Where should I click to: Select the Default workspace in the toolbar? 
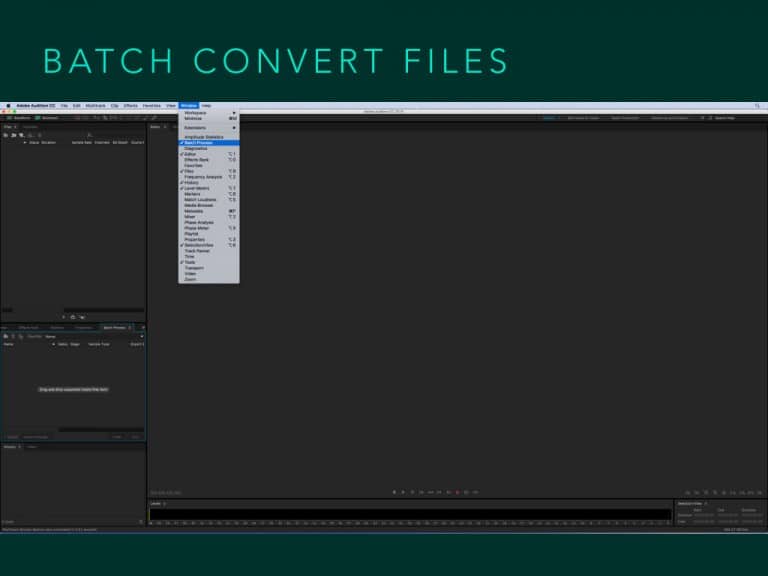coord(550,118)
